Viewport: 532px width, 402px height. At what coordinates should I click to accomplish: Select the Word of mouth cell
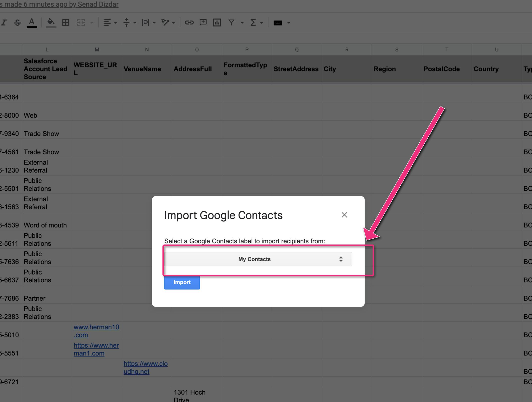point(47,221)
